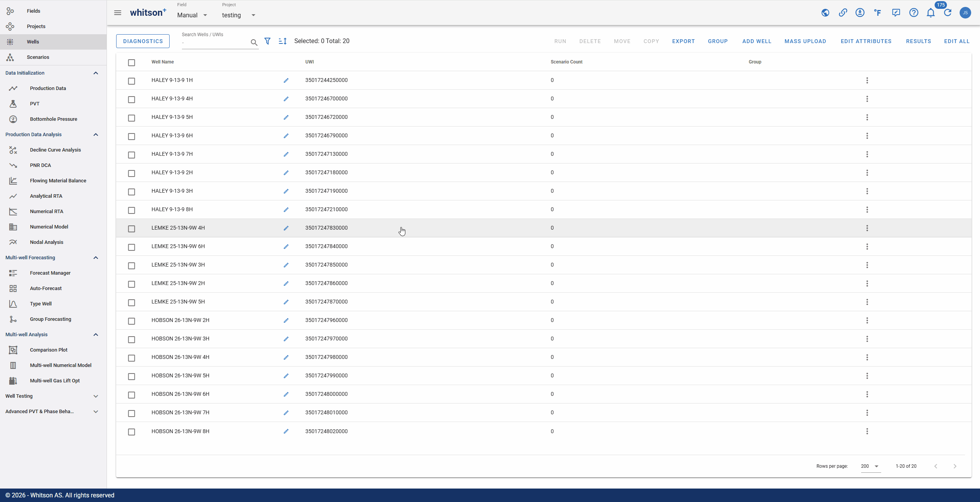Image resolution: width=980 pixels, height=502 pixels.
Task: Click the globe icon in top bar
Action: (825, 13)
